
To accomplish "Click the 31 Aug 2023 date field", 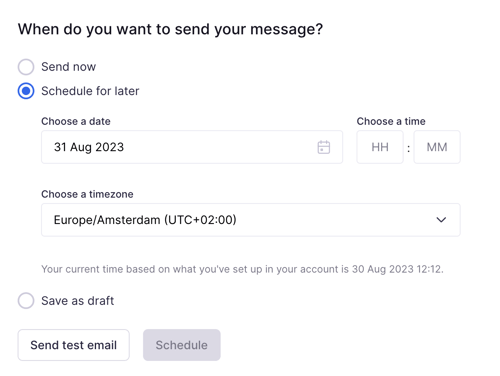I will pyautogui.click(x=192, y=147).
